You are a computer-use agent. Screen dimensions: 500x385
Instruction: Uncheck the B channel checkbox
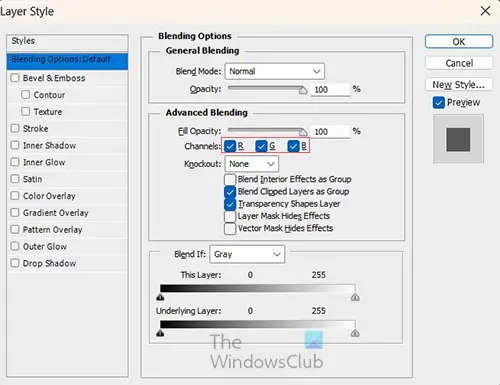tap(293, 146)
